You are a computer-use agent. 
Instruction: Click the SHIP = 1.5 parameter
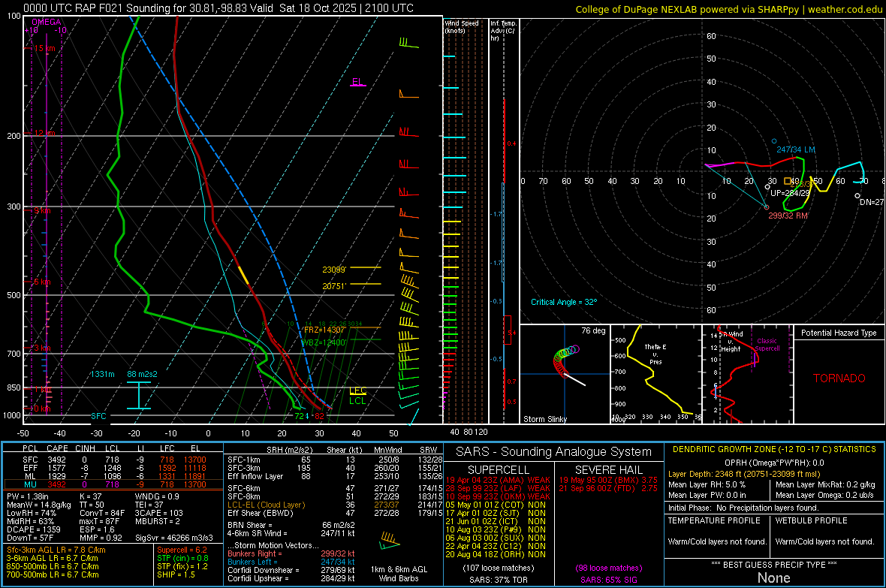[176, 574]
